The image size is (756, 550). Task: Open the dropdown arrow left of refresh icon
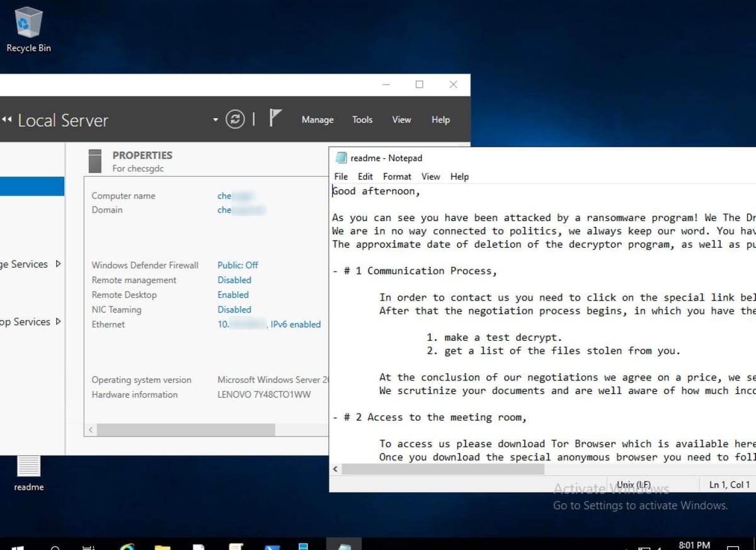(215, 120)
